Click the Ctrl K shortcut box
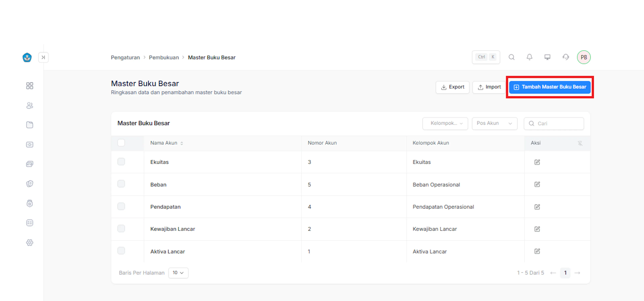 486,57
